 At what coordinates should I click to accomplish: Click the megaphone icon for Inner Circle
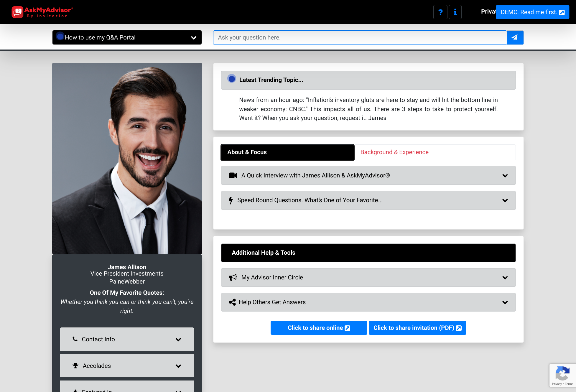pos(233,277)
